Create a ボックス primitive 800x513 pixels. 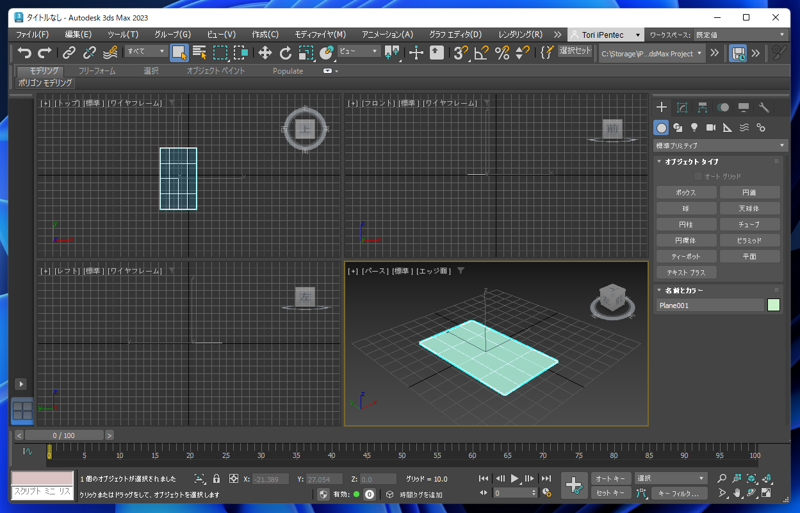pos(686,192)
